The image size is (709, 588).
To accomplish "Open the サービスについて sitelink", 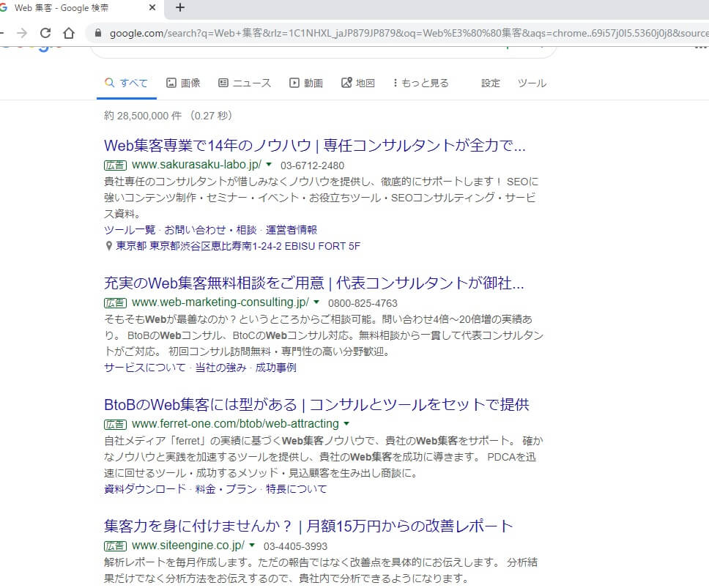I will [145, 368].
